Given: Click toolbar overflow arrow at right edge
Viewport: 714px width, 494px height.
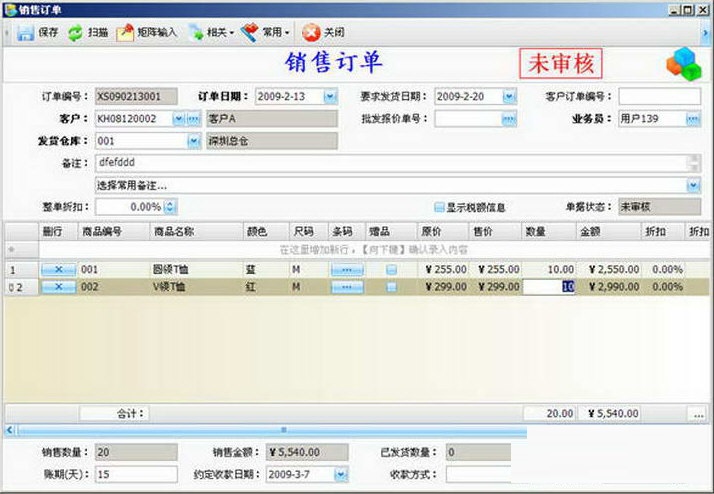Looking at the screenshot, I should [x=706, y=33].
